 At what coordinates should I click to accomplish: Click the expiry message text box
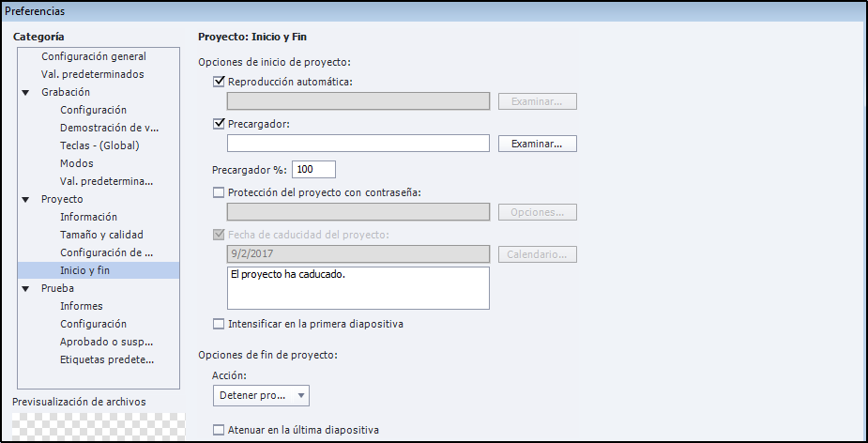358,288
